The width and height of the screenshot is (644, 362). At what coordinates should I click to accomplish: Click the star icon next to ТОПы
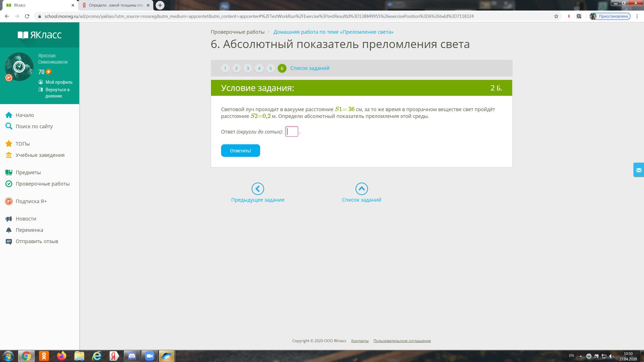coord(9,144)
